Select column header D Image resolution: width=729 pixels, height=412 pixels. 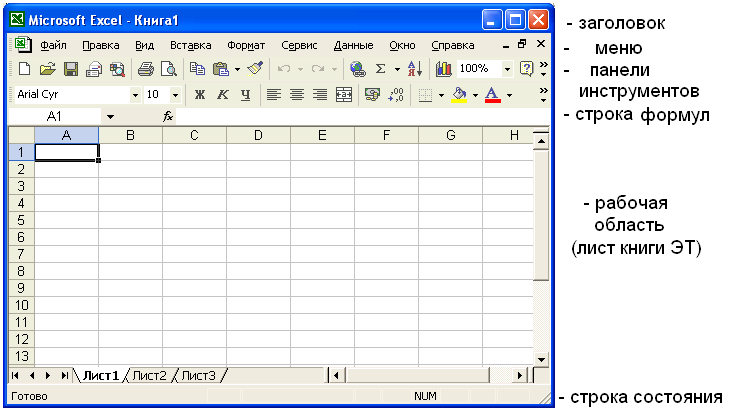click(258, 135)
